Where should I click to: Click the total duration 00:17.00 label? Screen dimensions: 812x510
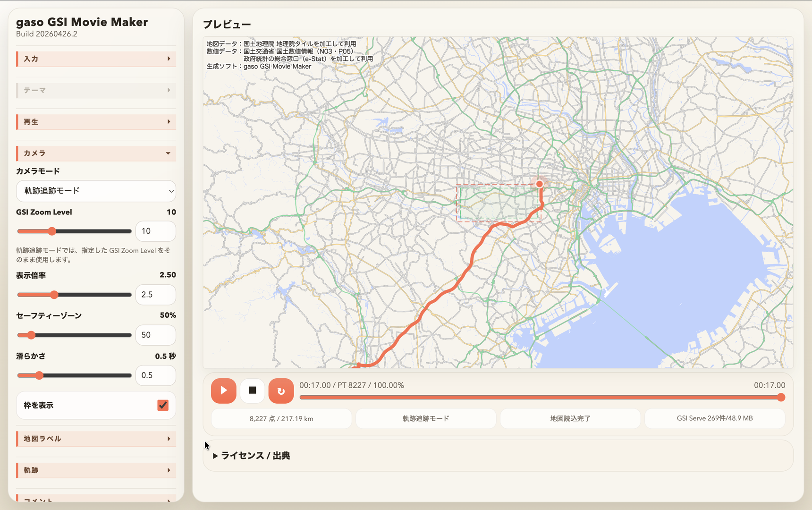[770, 385]
